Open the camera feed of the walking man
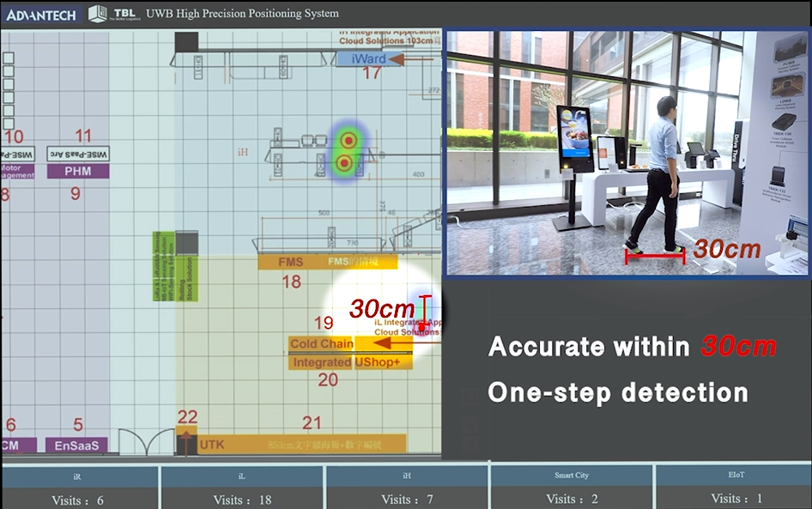Viewport: 812px width, 509px height. tap(627, 153)
